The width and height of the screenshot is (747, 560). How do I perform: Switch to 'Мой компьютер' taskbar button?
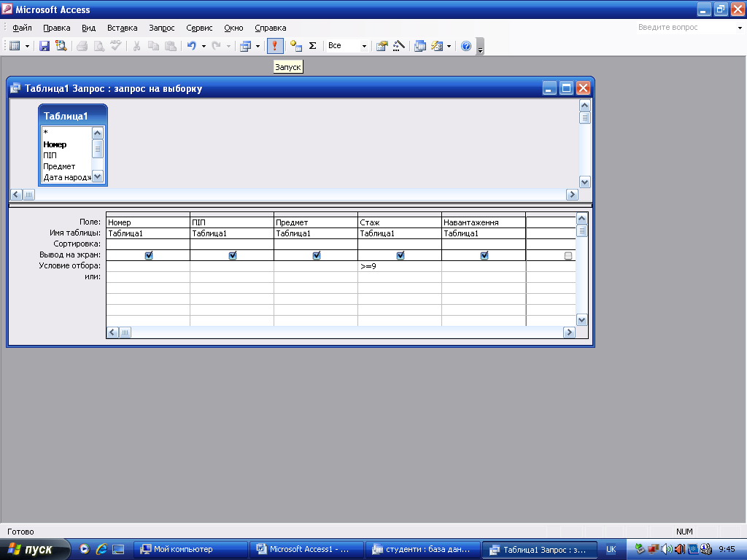[x=190, y=550]
